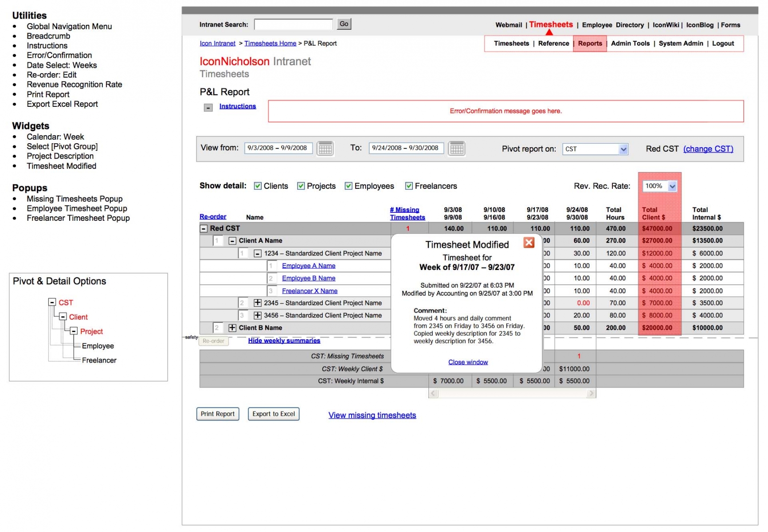The image size is (768, 532).
Task: Collapse Client node in Pivot & Detail Options
Action: pyautogui.click(x=63, y=317)
